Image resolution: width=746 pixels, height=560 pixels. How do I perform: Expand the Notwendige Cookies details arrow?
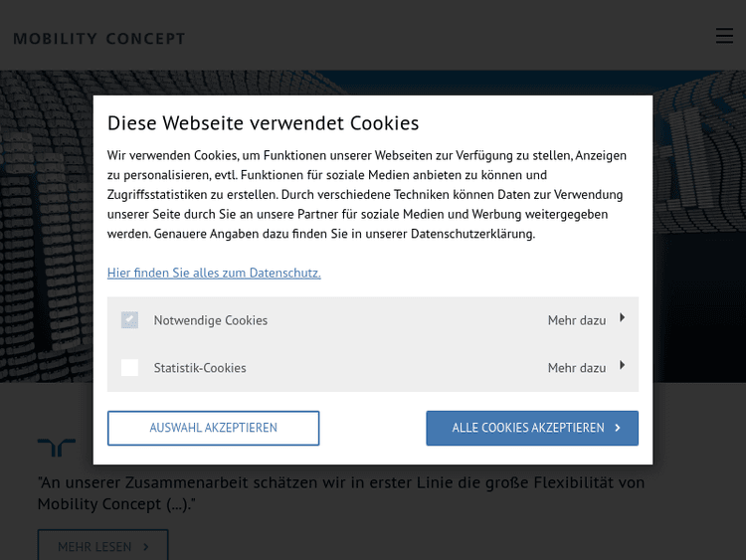(x=623, y=318)
